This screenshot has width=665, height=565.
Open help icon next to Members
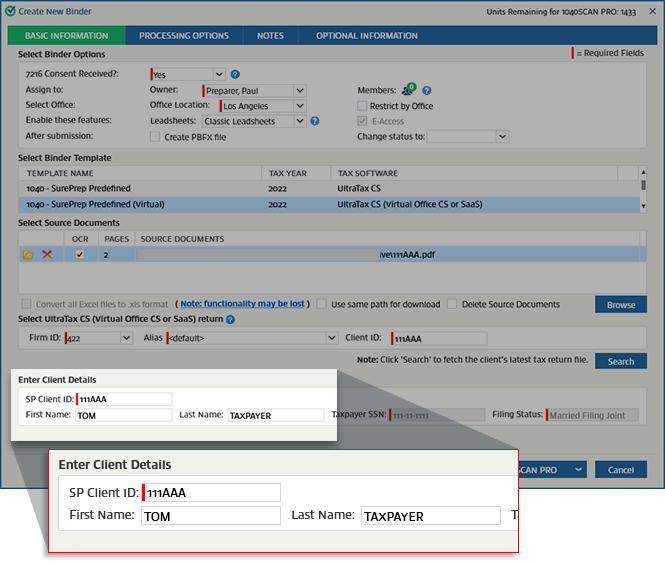pos(427,90)
